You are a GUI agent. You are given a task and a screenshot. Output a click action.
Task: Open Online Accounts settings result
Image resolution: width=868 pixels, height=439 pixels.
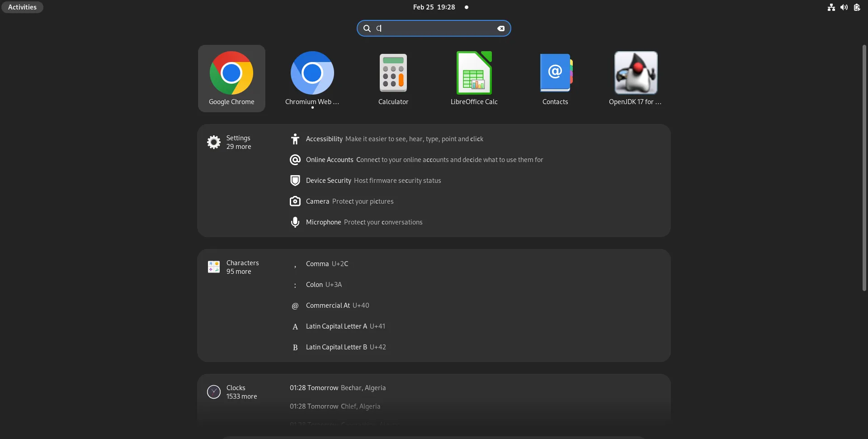[476, 160]
